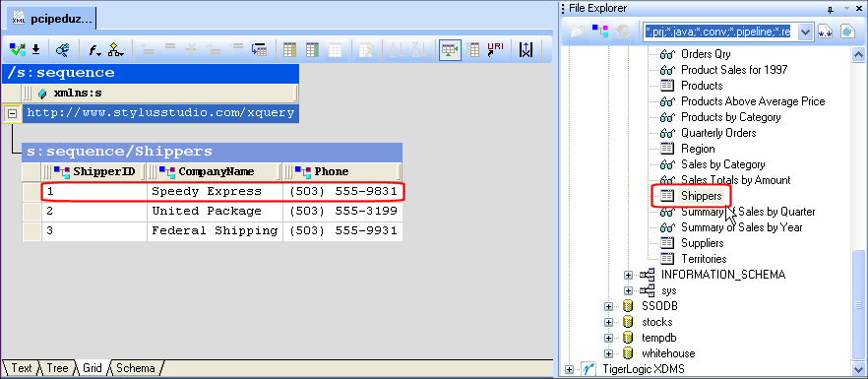Toggle the highlighted grid row view button

450,50
